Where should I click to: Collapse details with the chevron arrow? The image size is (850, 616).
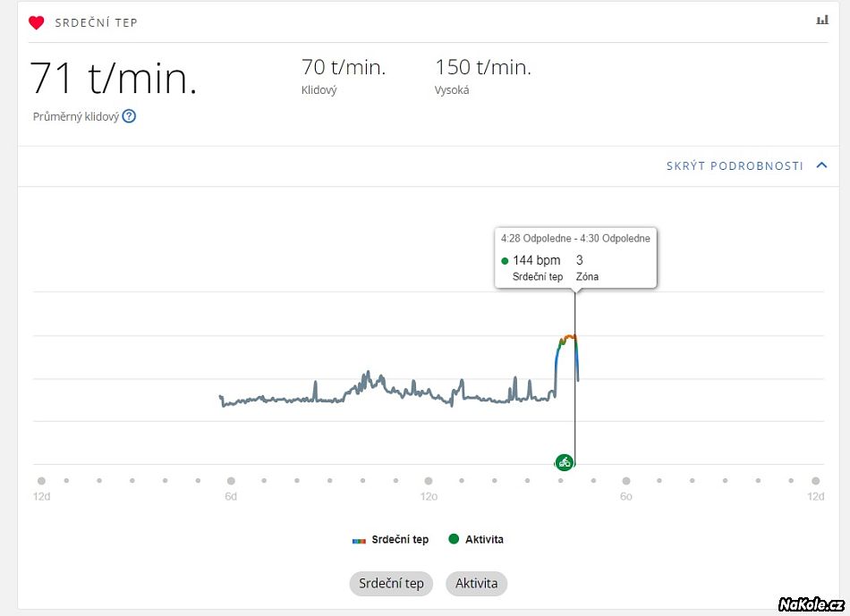click(822, 165)
